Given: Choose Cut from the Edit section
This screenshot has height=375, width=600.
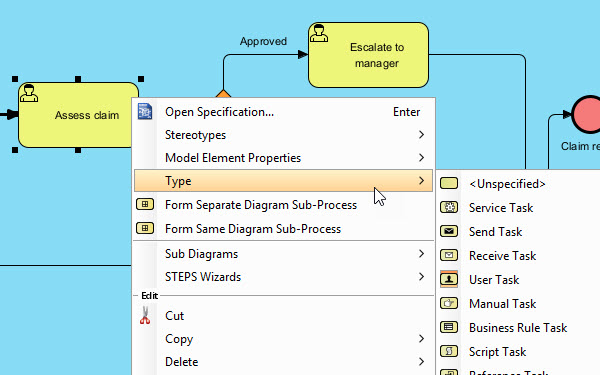Looking at the screenshot, I should [x=283, y=316].
